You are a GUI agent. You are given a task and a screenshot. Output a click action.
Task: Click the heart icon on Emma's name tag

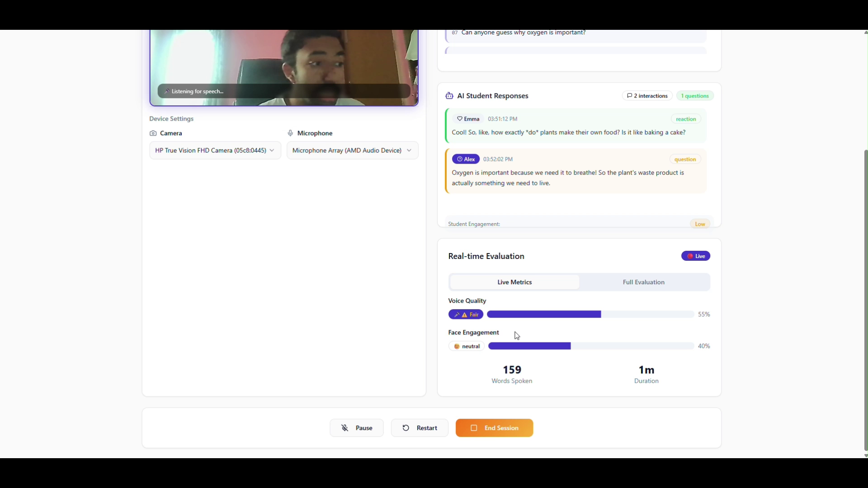click(x=460, y=119)
